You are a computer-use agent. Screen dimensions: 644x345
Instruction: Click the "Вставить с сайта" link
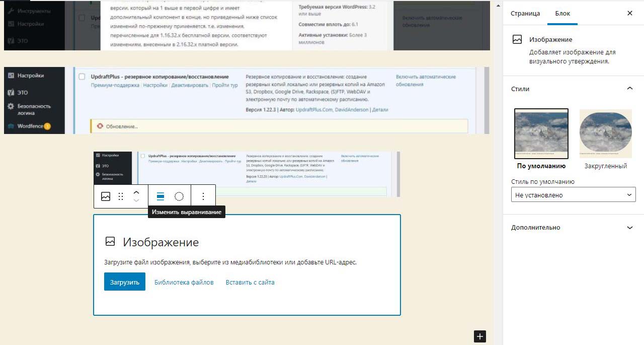pyautogui.click(x=250, y=282)
